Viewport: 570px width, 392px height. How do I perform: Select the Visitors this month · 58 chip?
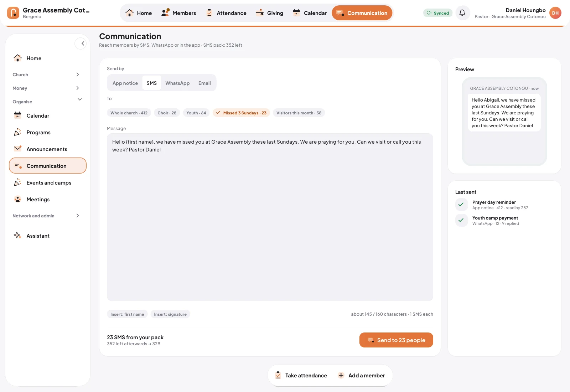point(299,113)
